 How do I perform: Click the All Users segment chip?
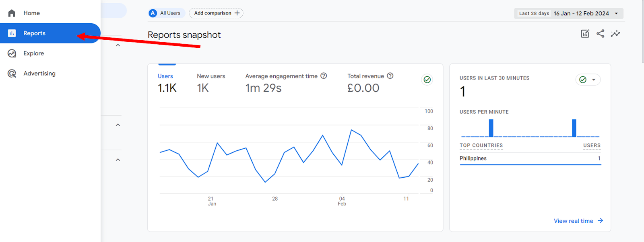166,13
